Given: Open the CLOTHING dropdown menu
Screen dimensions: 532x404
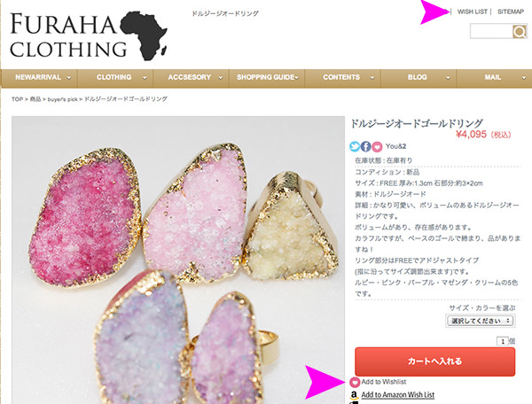Looking at the screenshot, I should (115, 78).
